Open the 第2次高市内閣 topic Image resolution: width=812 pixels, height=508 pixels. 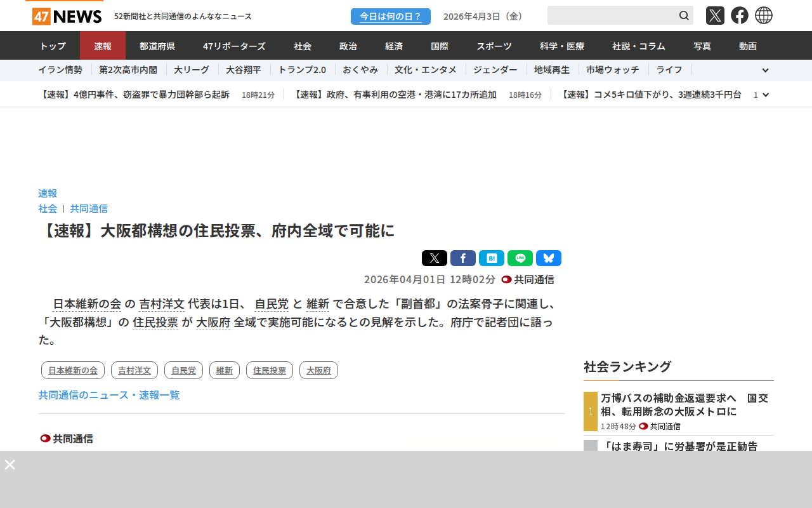pyautogui.click(x=129, y=70)
